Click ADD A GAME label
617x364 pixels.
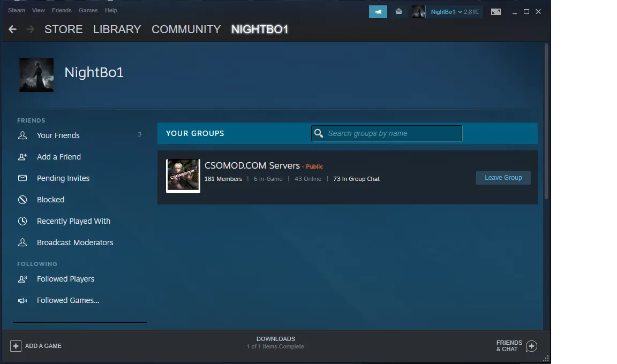click(43, 346)
